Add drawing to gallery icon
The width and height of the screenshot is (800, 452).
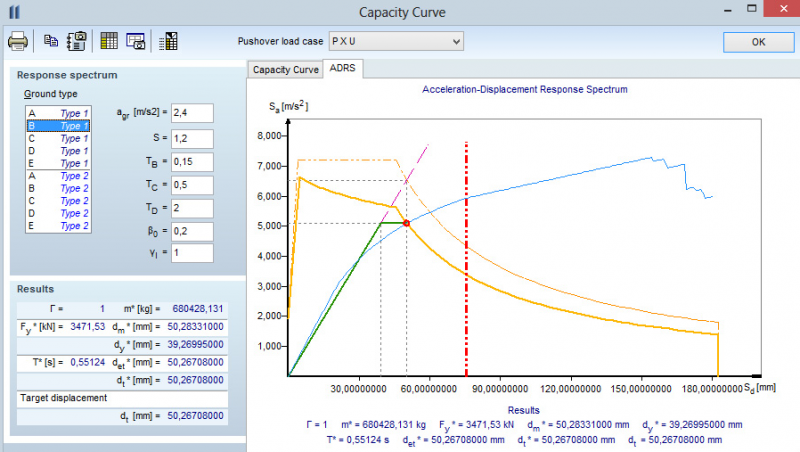[x=77, y=41]
